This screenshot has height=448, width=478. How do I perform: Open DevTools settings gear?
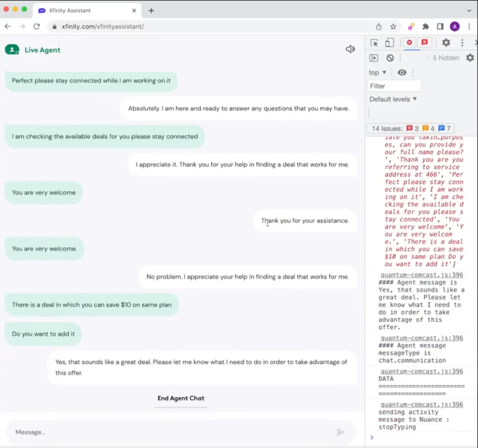click(x=446, y=43)
